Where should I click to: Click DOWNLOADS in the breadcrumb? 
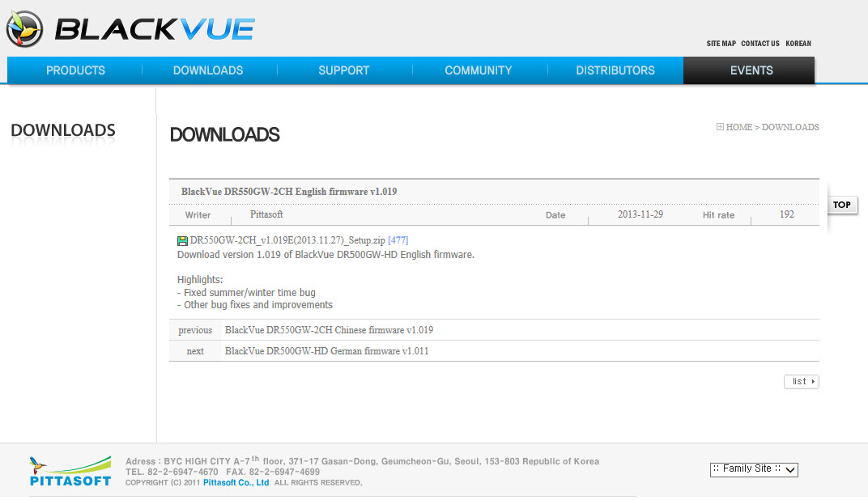[x=790, y=127]
